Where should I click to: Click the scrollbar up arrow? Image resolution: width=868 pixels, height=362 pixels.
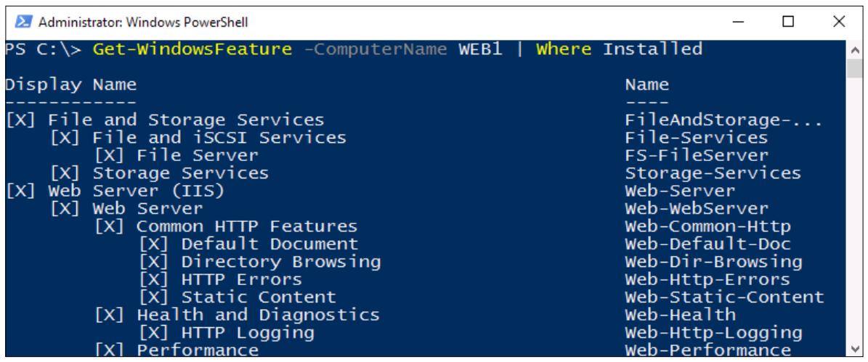point(855,49)
